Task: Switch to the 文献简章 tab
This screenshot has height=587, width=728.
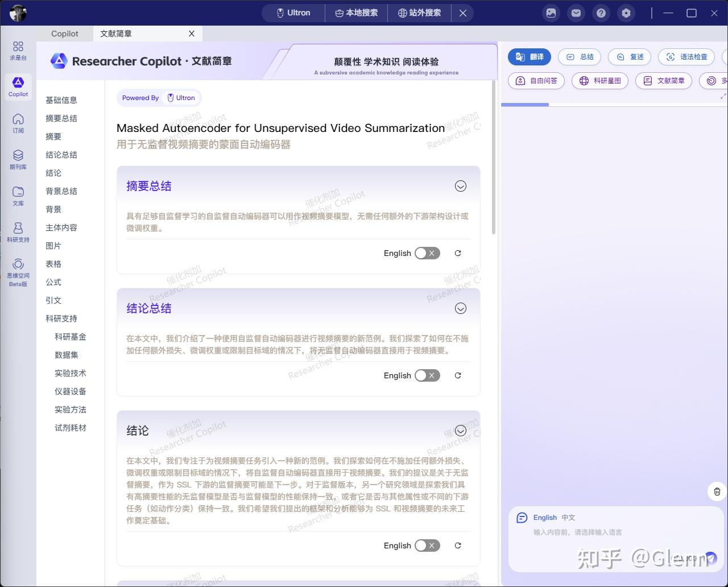Action: point(115,34)
